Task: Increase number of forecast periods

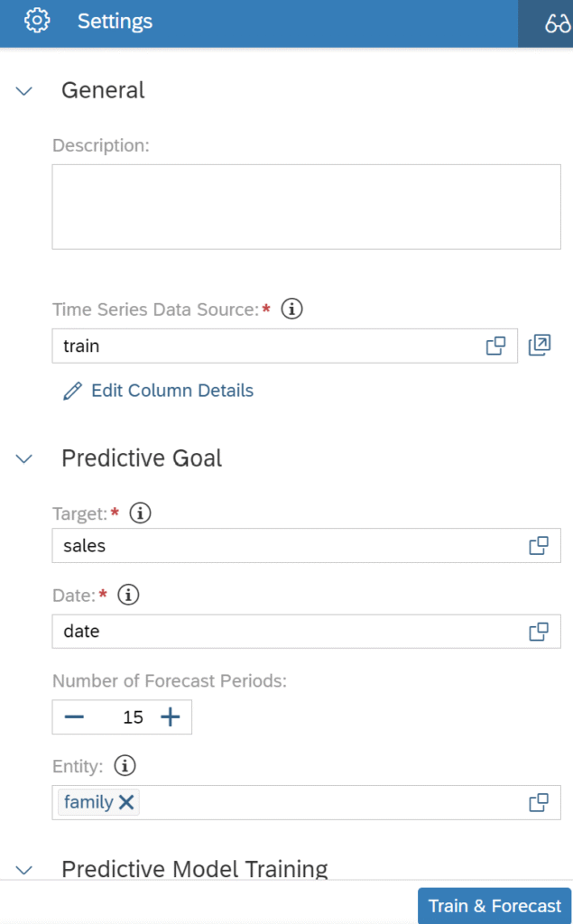Action: 171,717
